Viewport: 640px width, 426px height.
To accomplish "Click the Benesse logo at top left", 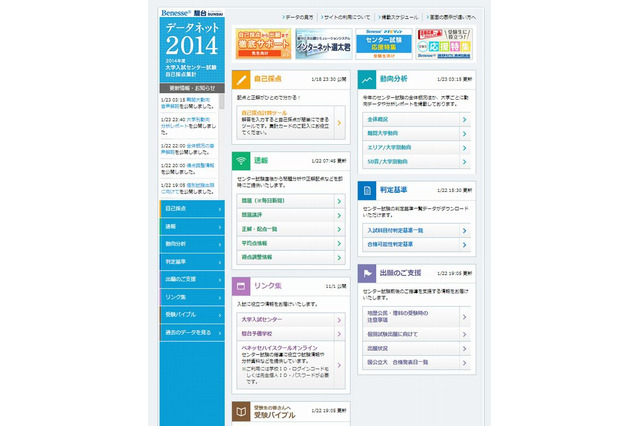I will (176, 13).
